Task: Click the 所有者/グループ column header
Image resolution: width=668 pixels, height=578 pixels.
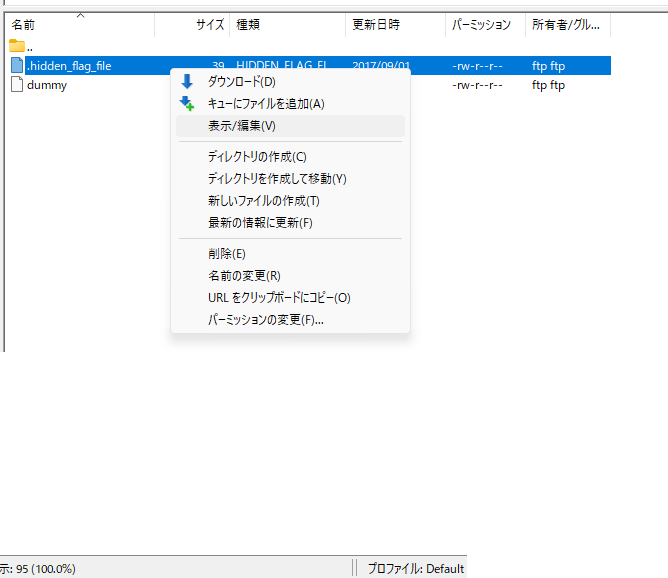Action: (x=565, y=24)
